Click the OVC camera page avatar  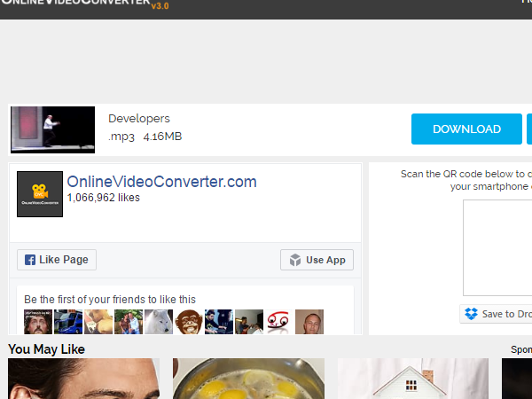tap(40, 194)
